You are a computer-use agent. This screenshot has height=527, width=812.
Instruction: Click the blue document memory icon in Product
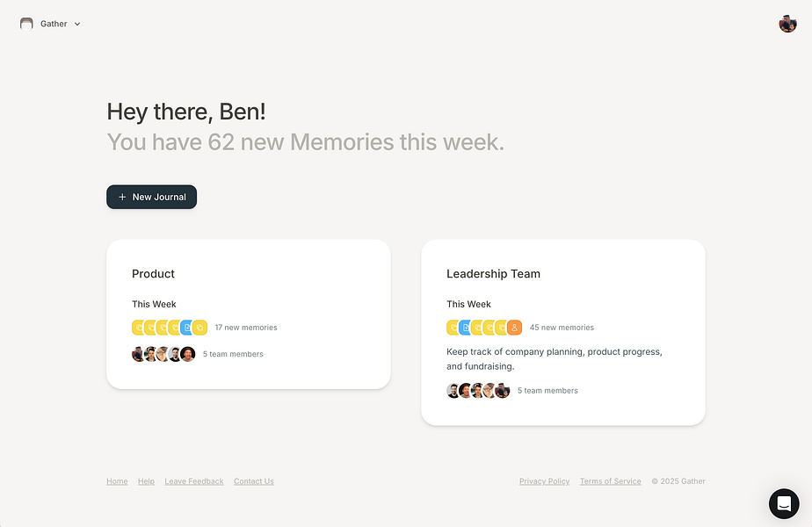coord(187,328)
